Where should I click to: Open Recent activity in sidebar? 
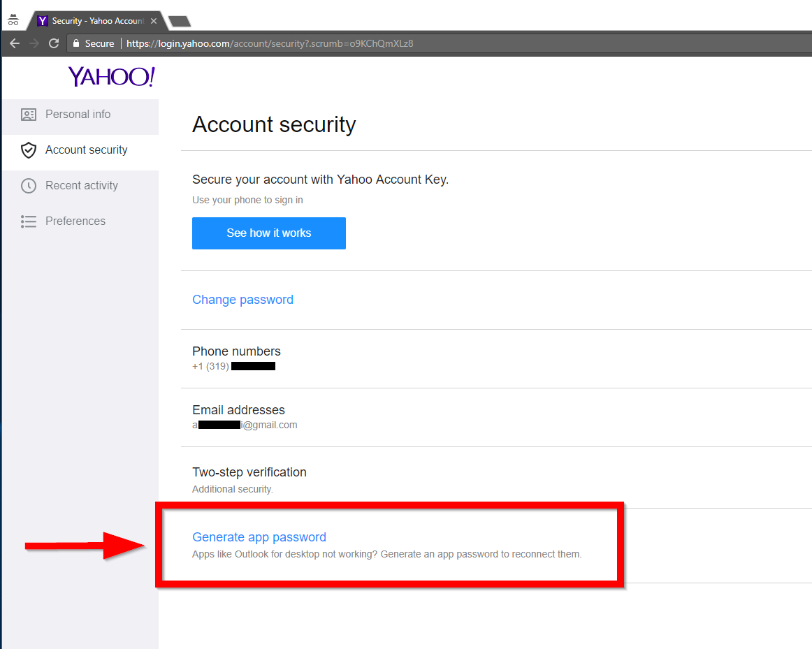[81, 186]
